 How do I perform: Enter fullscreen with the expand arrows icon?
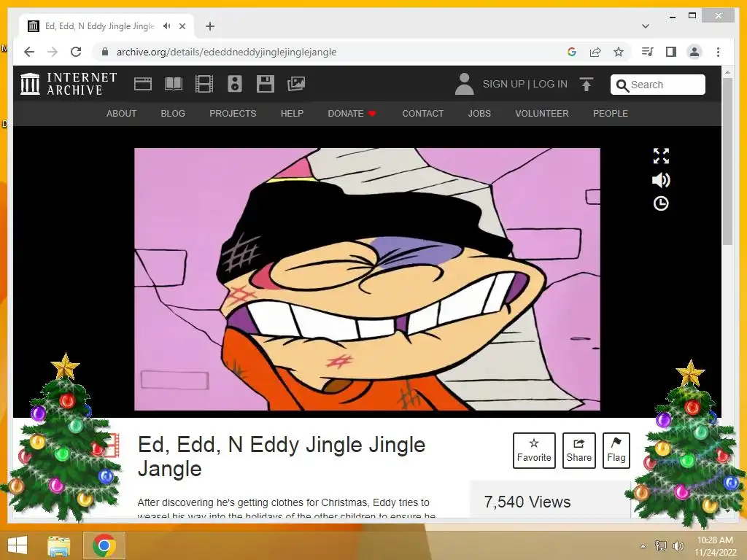661,156
